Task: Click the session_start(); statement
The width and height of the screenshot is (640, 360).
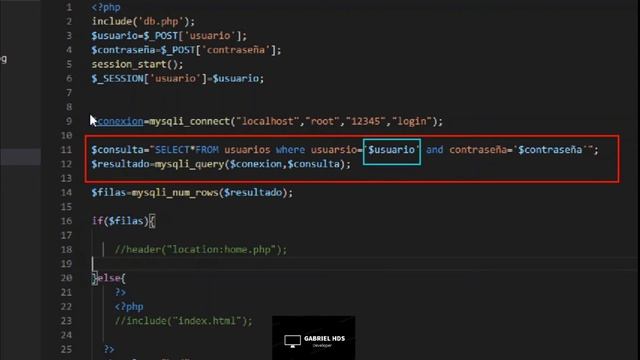Action: tap(137, 64)
